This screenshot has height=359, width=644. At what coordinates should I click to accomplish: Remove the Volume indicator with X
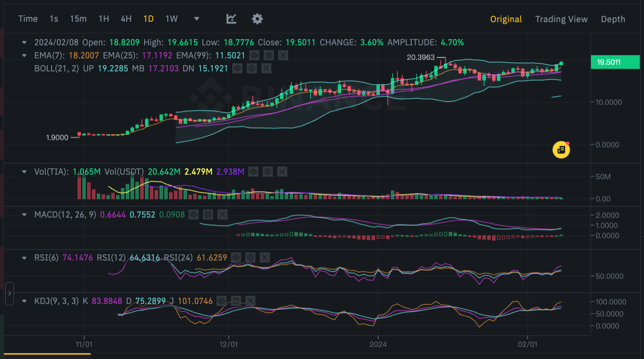click(282, 171)
